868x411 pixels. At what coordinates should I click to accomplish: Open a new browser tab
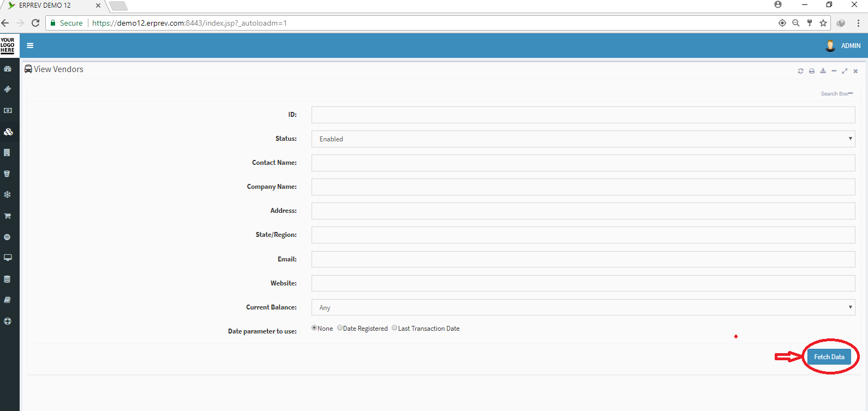pos(118,6)
